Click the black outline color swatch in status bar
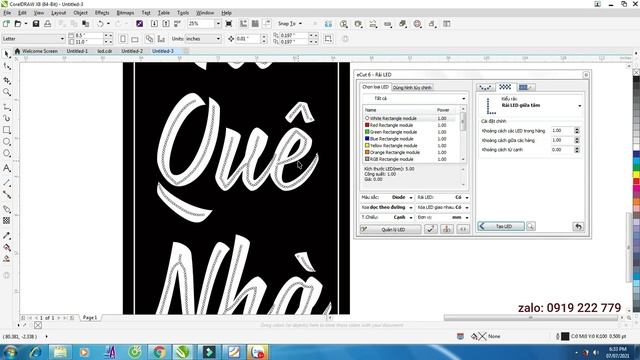Screen dimensions: 640x360 [565, 336]
